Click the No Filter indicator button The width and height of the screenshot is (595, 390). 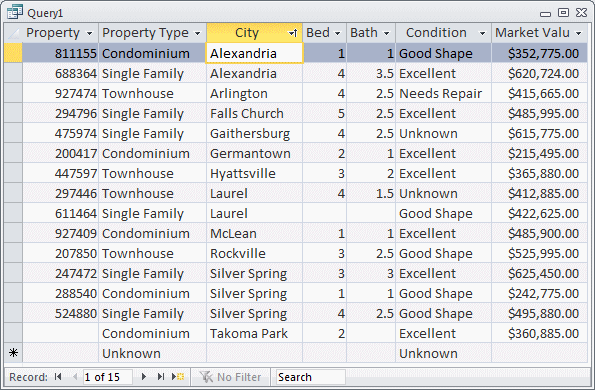point(231,377)
